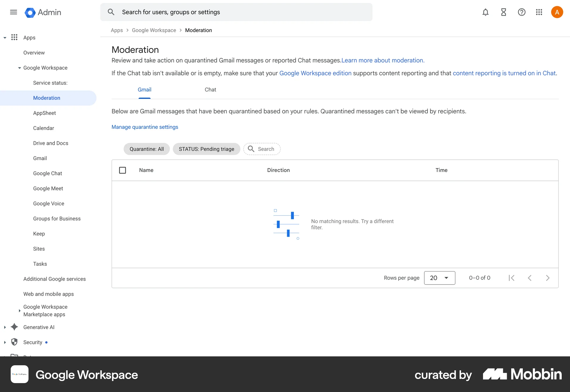
Task: Open the account avatar menu
Action: [x=557, y=12]
